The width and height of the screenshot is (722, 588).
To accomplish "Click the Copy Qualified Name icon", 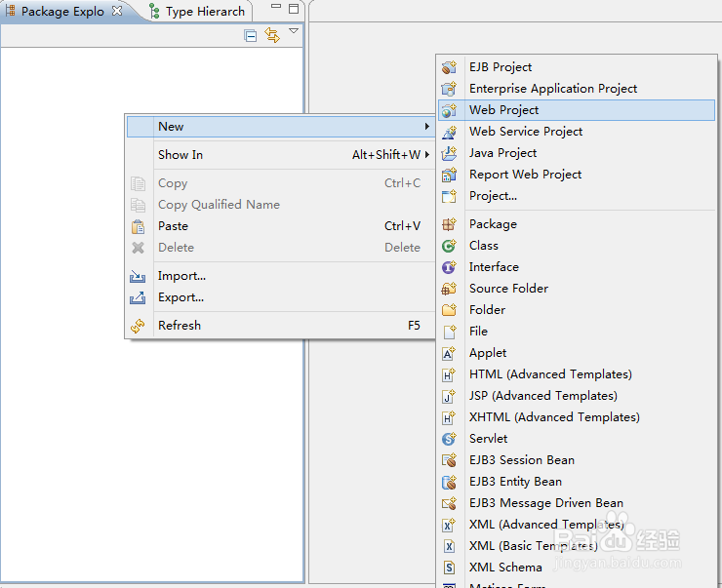I will 138,205.
